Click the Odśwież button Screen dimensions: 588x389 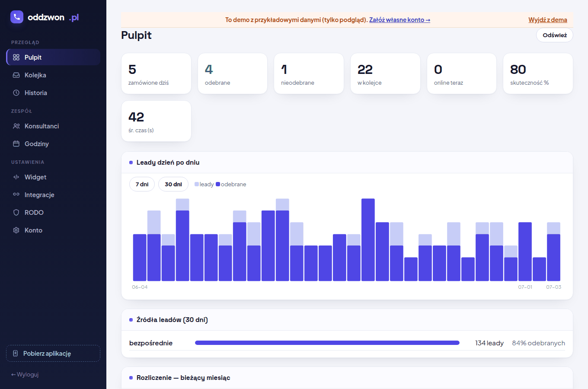pyautogui.click(x=555, y=35)
